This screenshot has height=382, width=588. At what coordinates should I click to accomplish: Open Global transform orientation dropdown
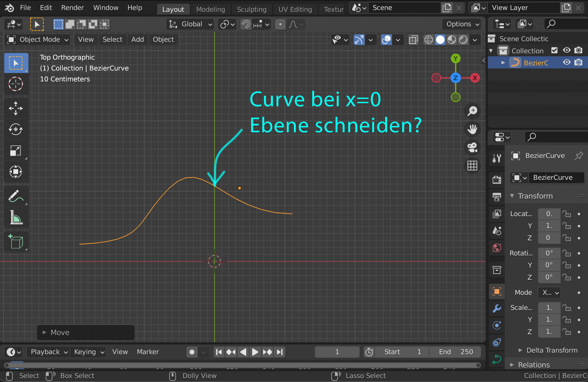click(x=190, y=24)
